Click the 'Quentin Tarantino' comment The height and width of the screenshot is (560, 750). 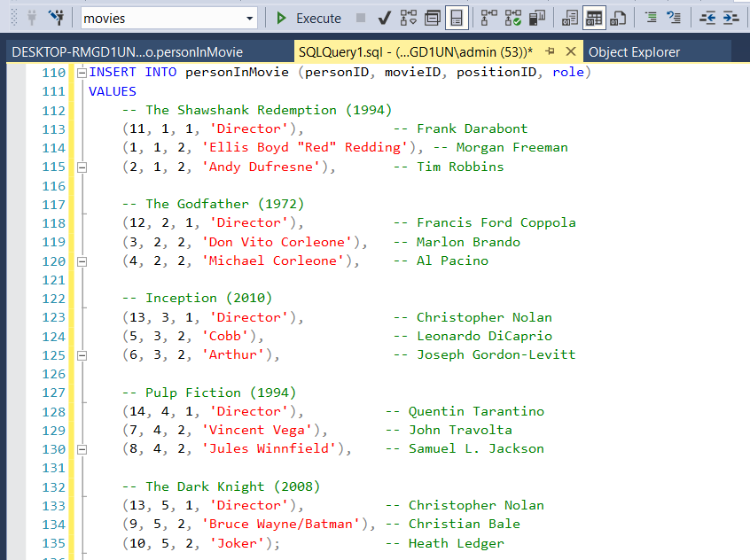[465, 411]
